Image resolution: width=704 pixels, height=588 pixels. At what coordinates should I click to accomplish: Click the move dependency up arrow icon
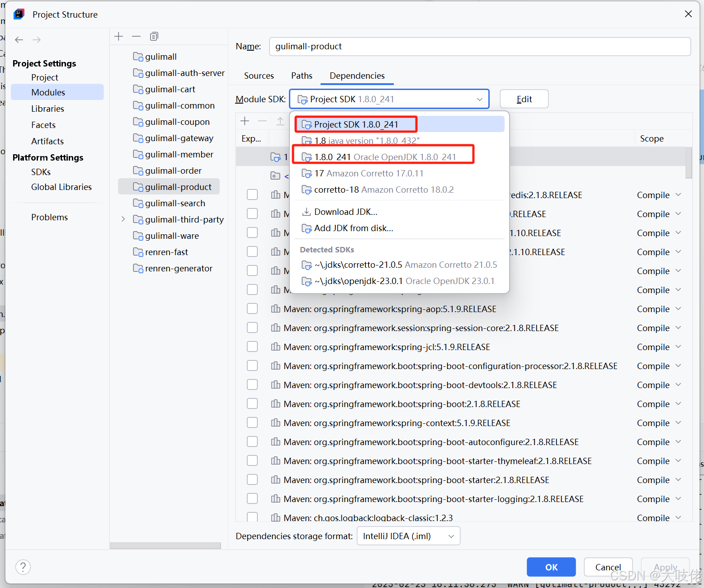(x=279, y=121)
